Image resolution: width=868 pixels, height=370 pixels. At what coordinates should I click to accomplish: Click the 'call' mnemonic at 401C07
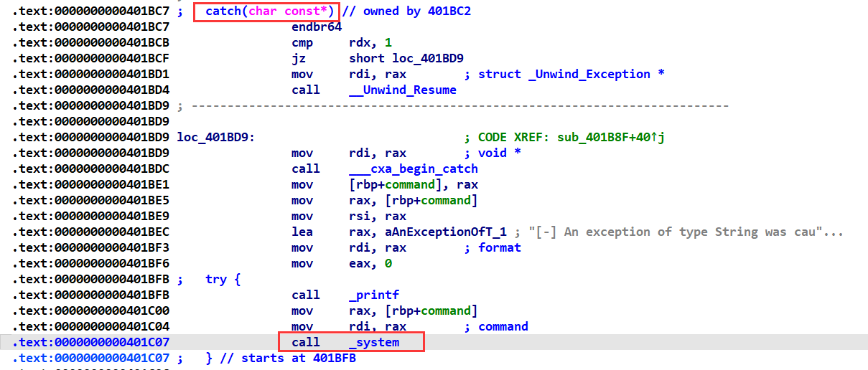[x=306, y=343]
